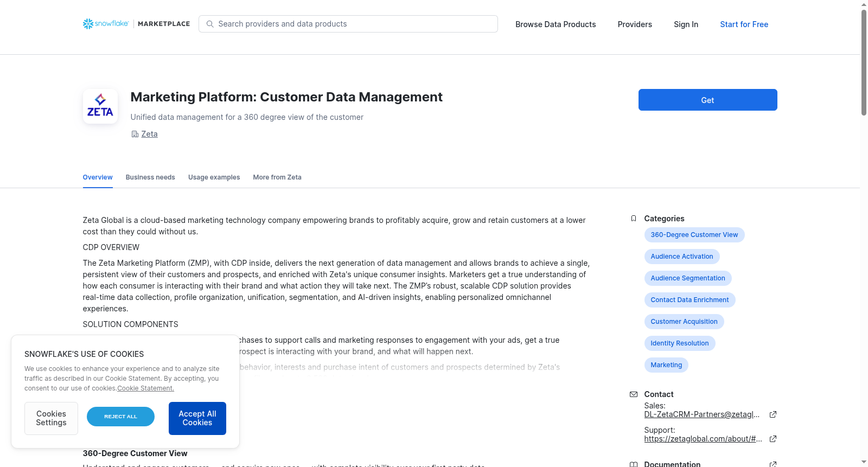Select Identity Resolution category tag
868x467 pixels.
pos(680,343)
